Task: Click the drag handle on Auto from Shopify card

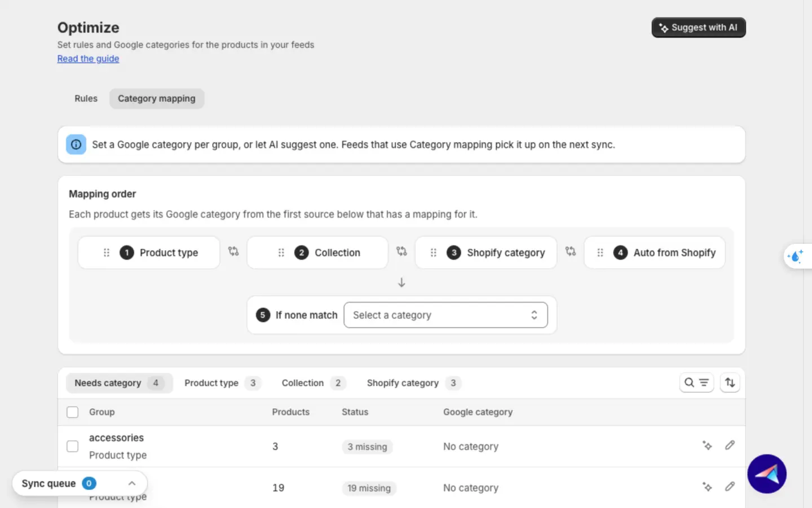Action: tap(600, 253)
